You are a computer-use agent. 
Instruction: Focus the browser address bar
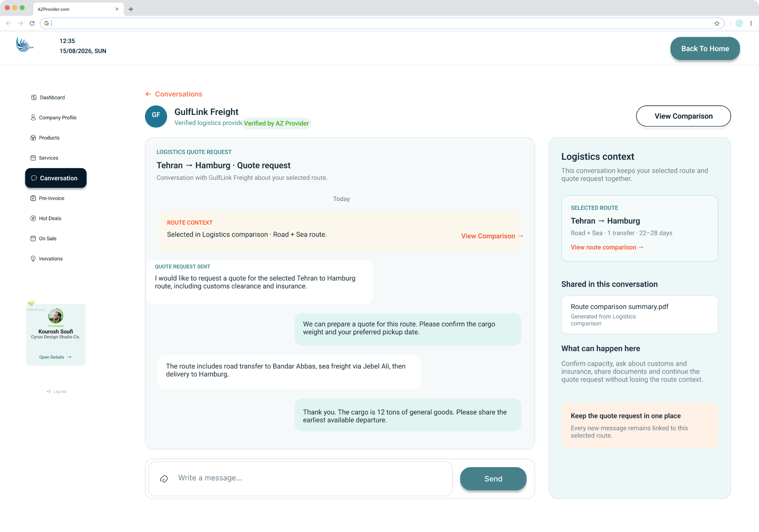coord(382,23)
